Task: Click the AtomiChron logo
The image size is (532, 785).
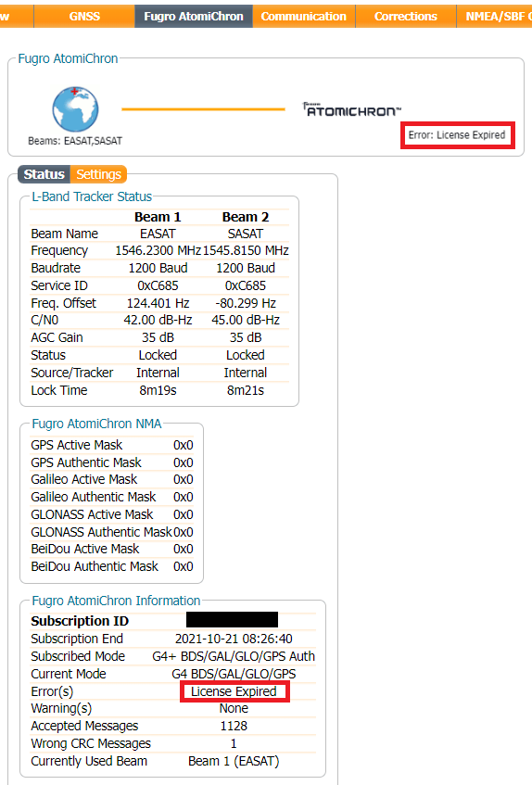Action: pyautogui.click(x=352, y=109)
